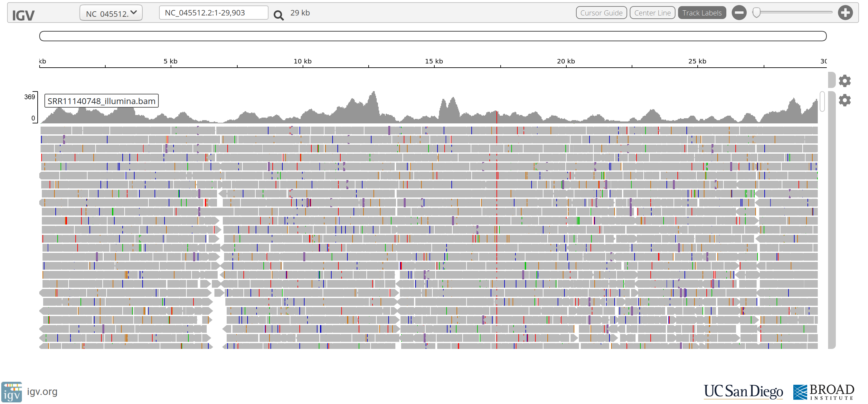Click the coverage peak near 12.5 kb
Screen dimensions: 868x404
[x=373, y=108]
